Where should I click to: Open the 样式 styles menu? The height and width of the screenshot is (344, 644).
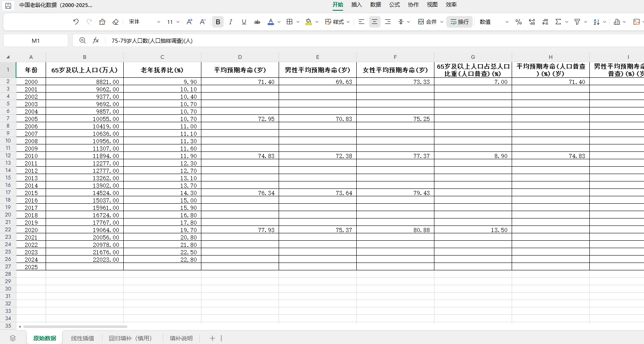pos(337,22)
